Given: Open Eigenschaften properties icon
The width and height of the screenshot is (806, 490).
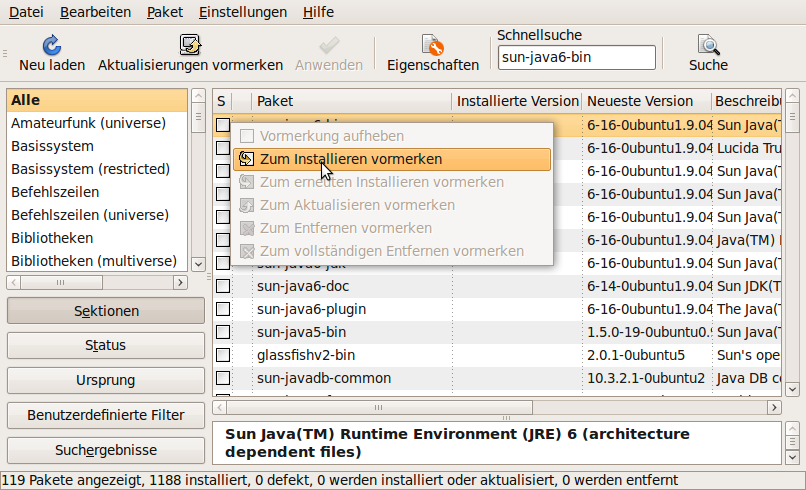Looking at the screenshot, I should (x=432, y=45).
